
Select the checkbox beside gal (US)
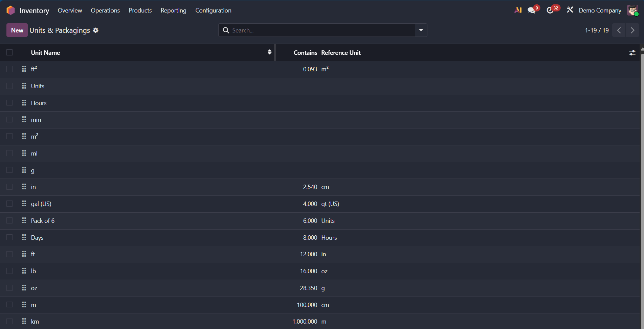[9, 204]
